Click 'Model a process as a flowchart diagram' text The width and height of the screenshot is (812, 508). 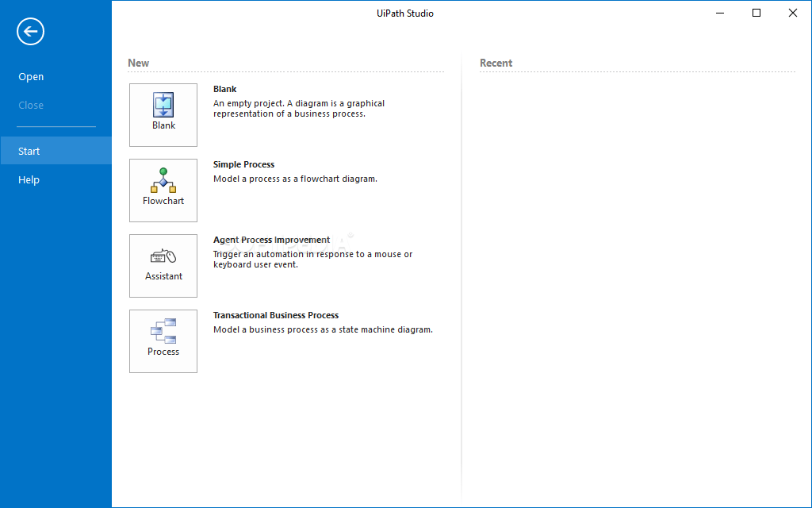295,179
